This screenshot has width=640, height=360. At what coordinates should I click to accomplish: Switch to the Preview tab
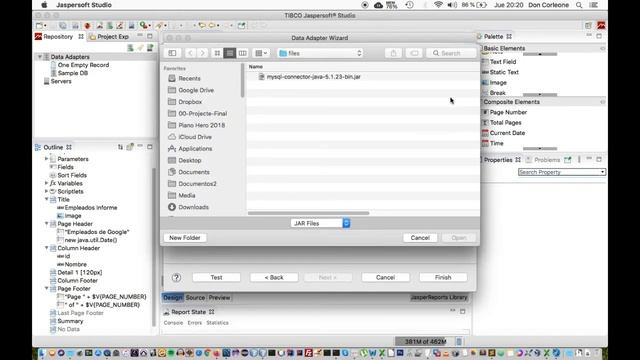tap(219, 298)
